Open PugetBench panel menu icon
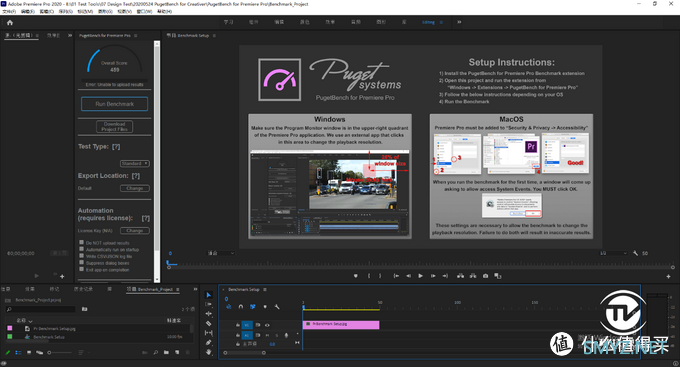This screenshot has height=367, width=680. click(x=136, y=36)
